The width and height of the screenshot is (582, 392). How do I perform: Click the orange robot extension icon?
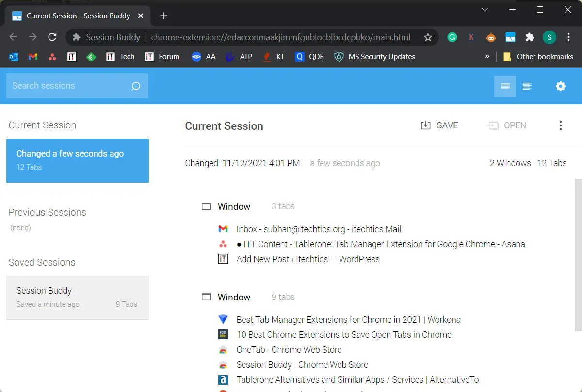[491, 37]
